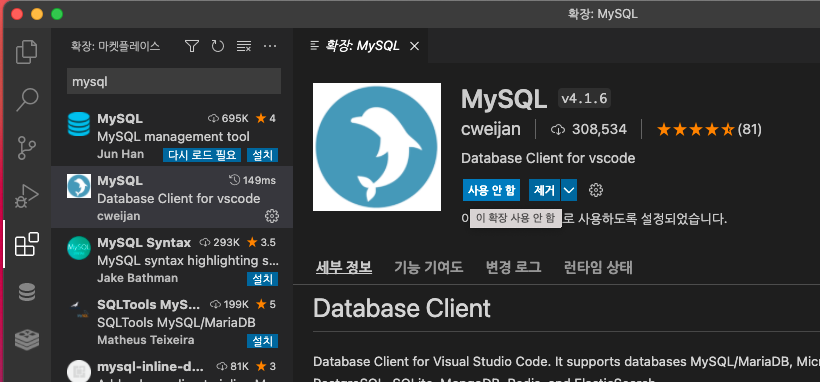The image size is (820, 382).
Task: Open the Database cylinder view in activity bar
Action: pos(27,292)
